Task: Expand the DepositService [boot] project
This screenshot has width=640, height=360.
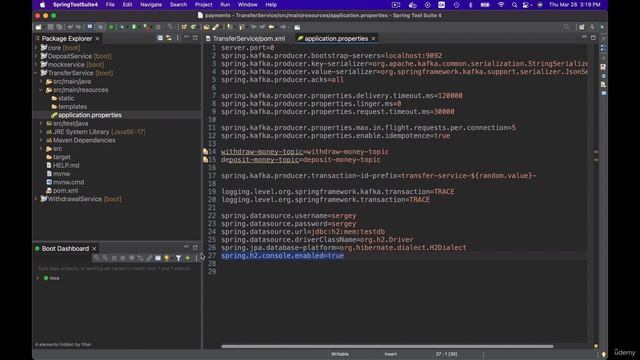Action: click(36, 56)
